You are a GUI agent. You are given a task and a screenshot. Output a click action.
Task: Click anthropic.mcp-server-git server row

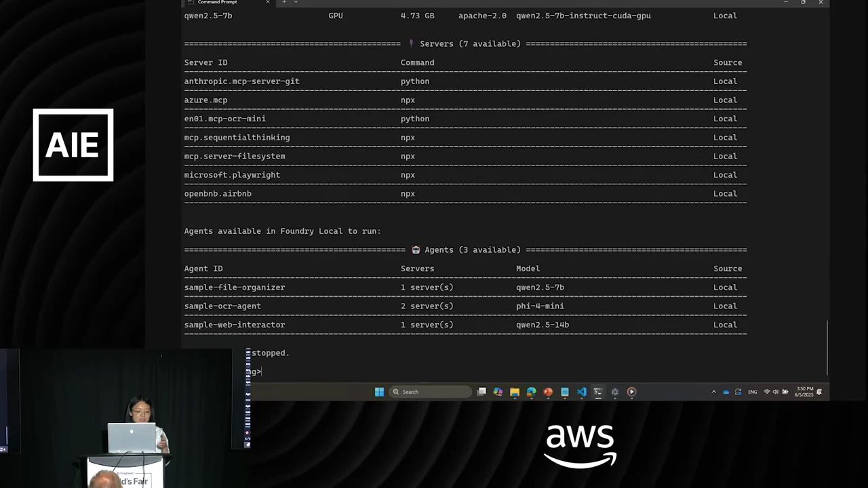pos(465,81)
